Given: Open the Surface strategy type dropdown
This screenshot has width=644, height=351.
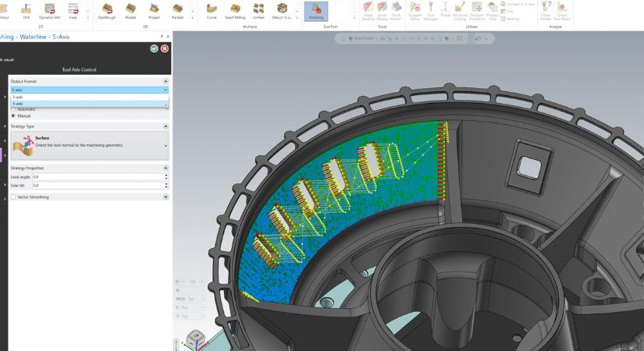Looking at the screenshot, I should pos(90,145).
